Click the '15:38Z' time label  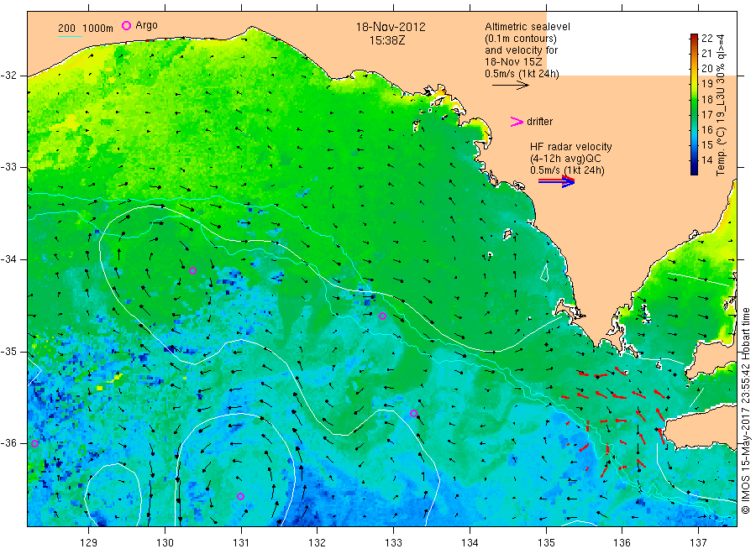tap(387, 40)
